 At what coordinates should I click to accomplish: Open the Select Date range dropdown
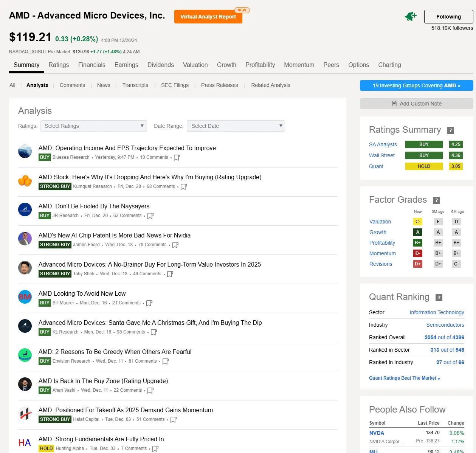[x=236, y=126]
